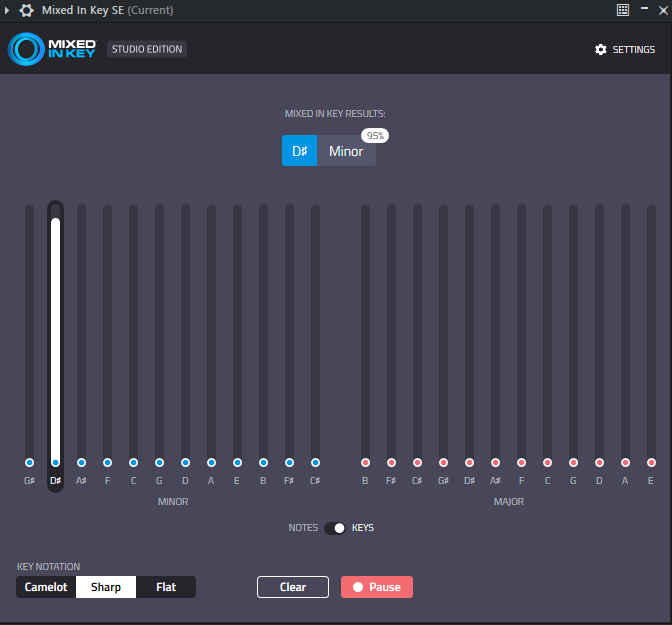Click the G♯ major red dot
Screen dimensions: 672x625
coord(444,463)
